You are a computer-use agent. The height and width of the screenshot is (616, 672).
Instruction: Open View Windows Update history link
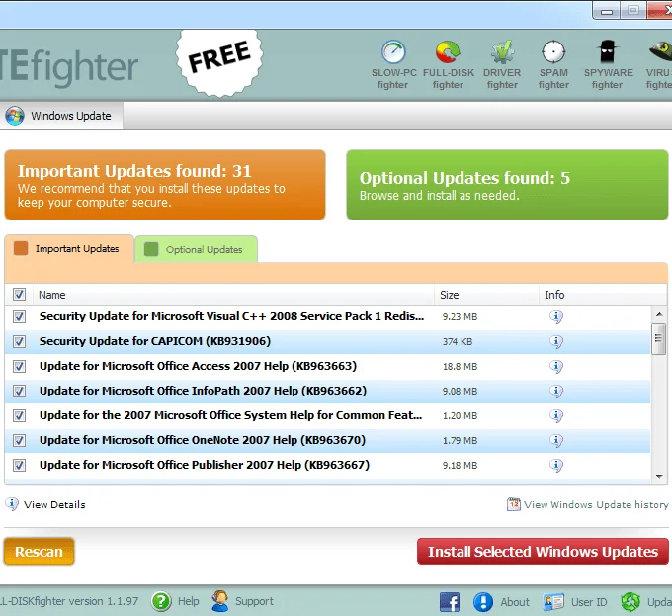[588, 504]
